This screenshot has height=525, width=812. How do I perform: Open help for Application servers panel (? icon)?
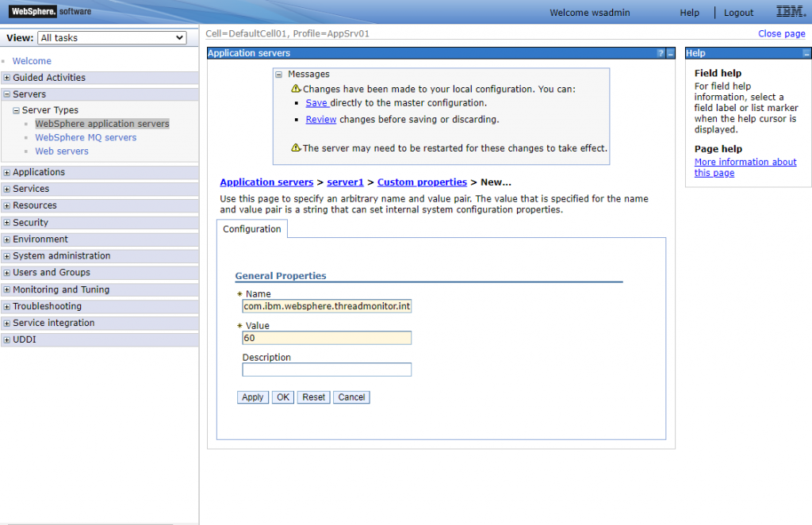[661, 53]
